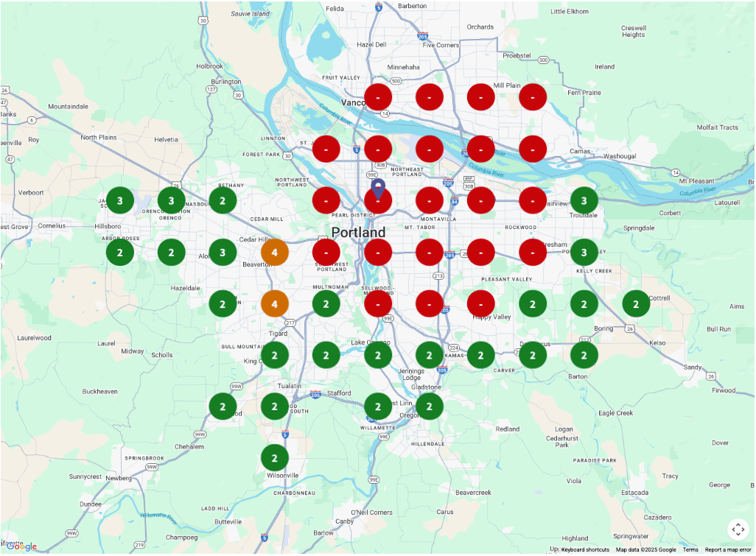Select the red marker left of Camas
The image size is (756, 556).
533,149
